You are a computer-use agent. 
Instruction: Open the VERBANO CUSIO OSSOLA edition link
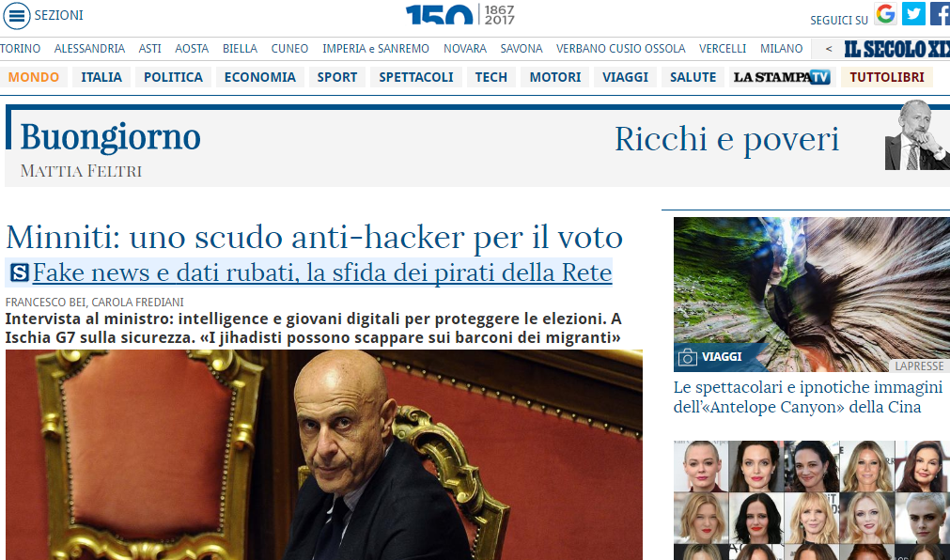point(620,49)
